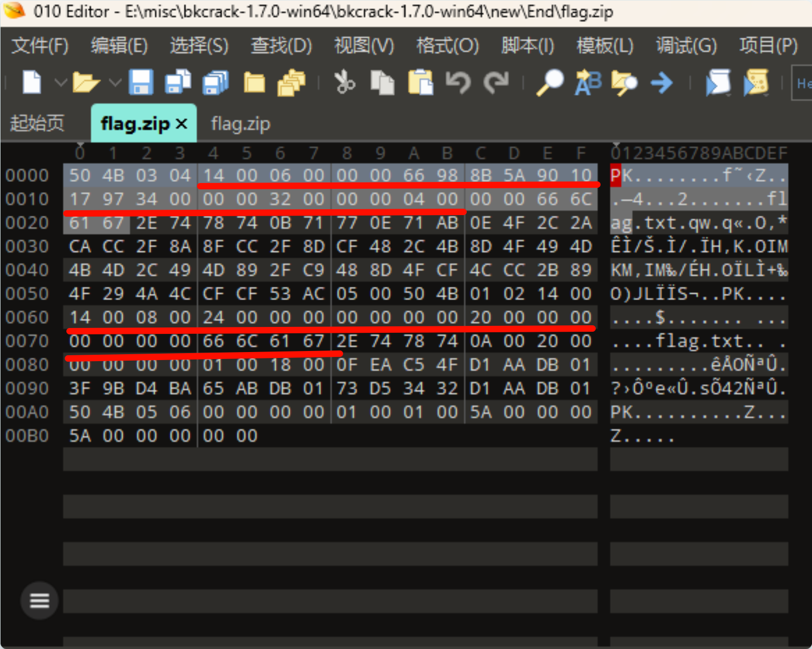Open the 查找(D) menu

[x=282, y=45]
